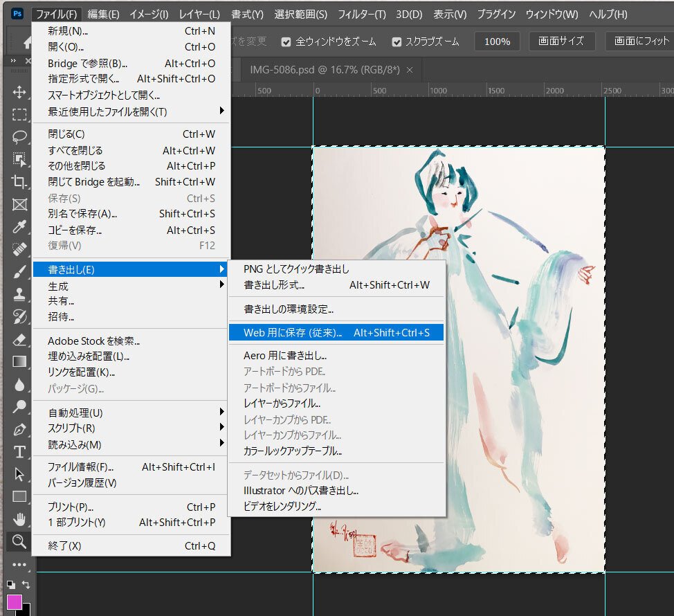Select the Object Selection tool

tap(19, 159)
